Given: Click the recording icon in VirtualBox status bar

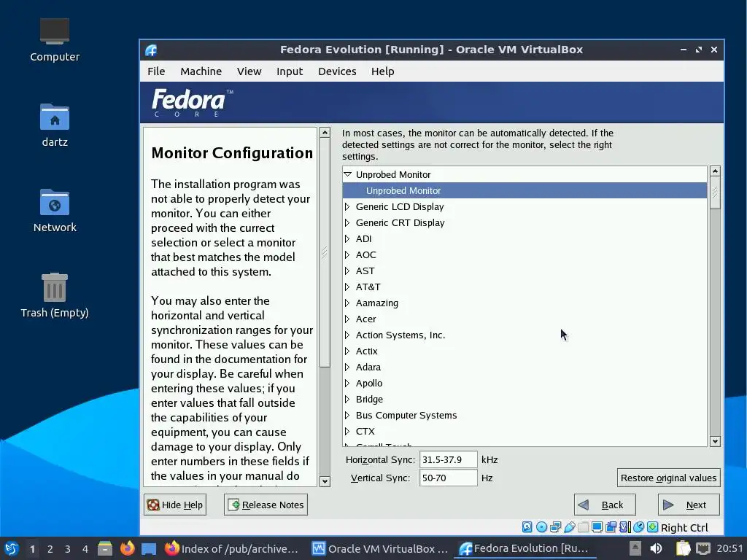Looking at the screenshot, I should point(611,527).
